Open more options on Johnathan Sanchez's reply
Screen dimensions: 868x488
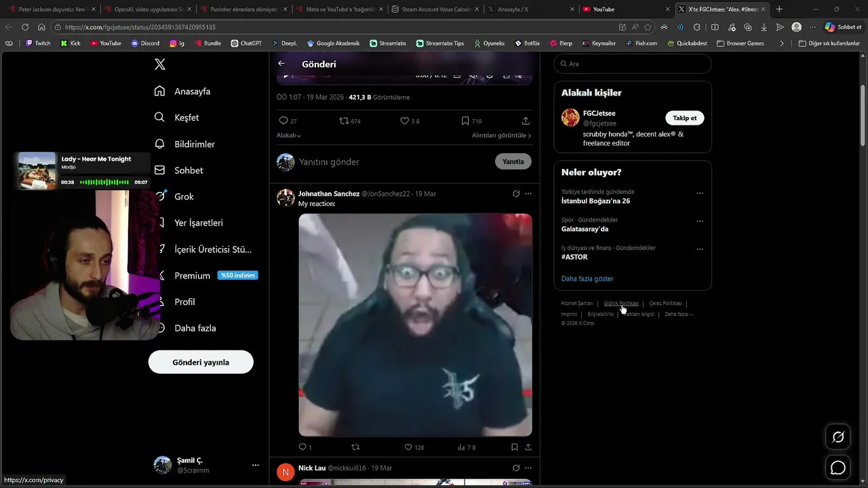tap(528, 194)
